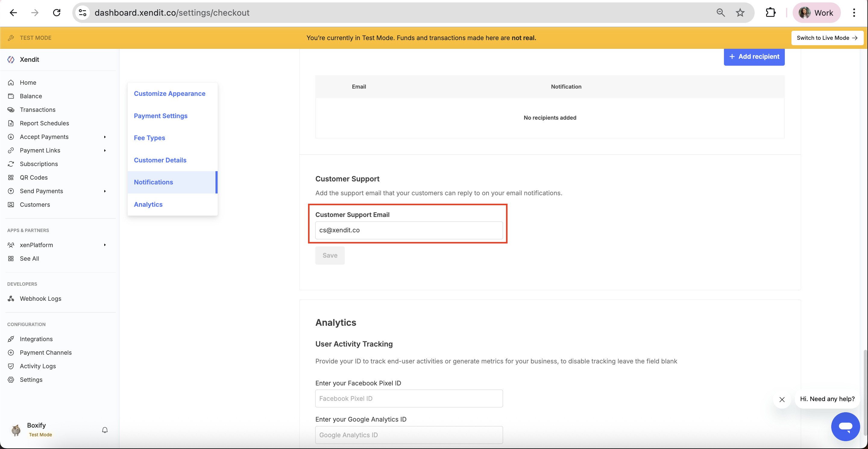
Task: Click the notification bell icon
Action: [105, 430]
